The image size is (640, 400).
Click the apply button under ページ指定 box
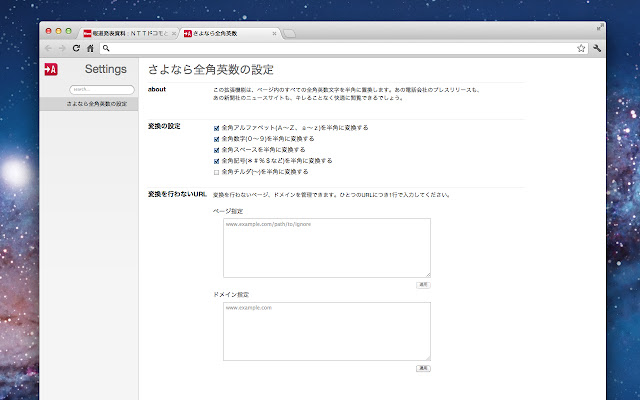(423, 285)
